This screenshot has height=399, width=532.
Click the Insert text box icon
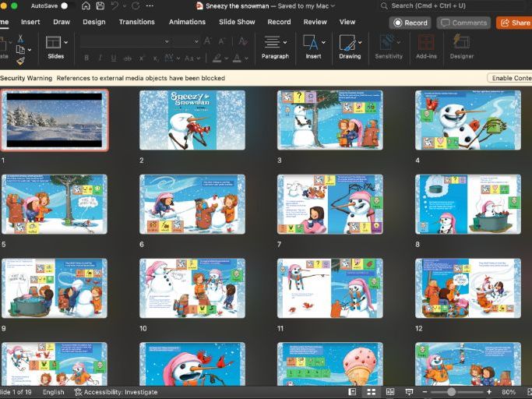pos(311,42)
